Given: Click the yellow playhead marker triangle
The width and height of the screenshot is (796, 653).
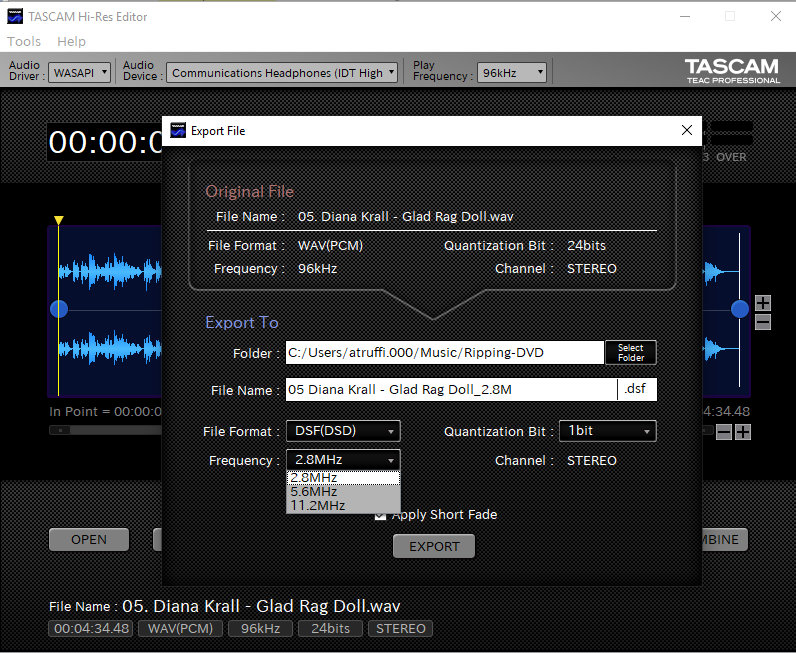Looking at the screenshot, I should click(x=59, y=220).
